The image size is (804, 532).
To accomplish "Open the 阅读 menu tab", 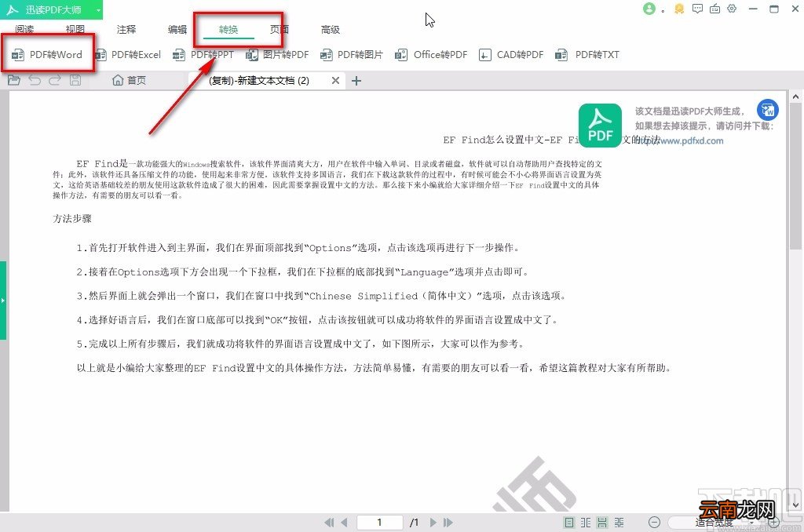I will tap(24, 30).
